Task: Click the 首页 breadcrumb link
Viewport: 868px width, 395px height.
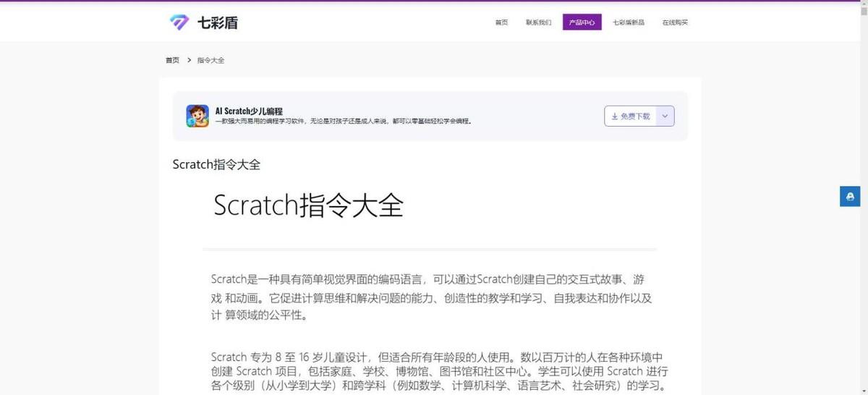Action: coord(172,60)
